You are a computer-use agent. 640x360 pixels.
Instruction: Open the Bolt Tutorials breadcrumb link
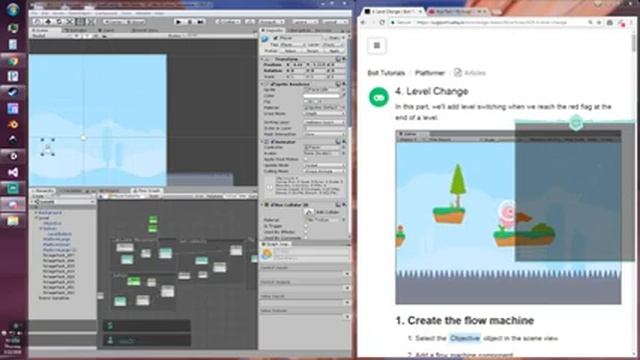tap(386, 73)
